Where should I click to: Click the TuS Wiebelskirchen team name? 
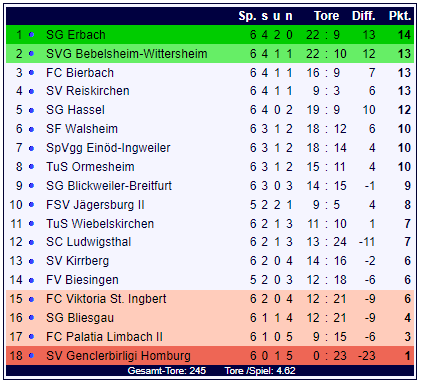pos(100,224)
